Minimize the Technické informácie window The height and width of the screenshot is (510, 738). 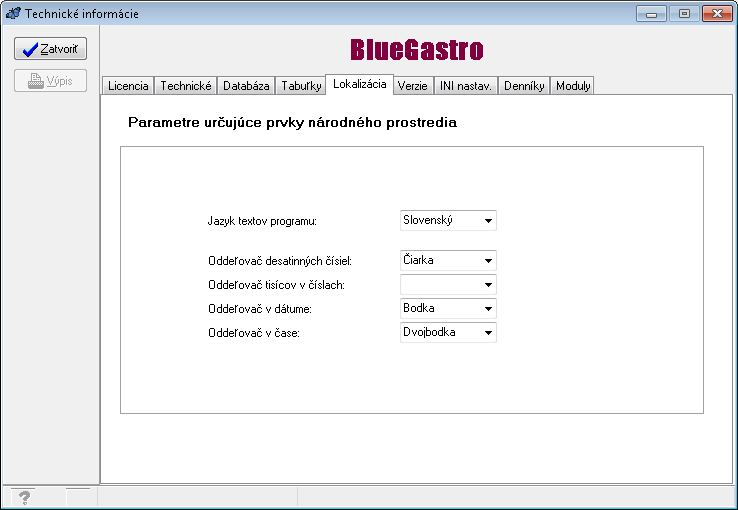tap(651, 14)
